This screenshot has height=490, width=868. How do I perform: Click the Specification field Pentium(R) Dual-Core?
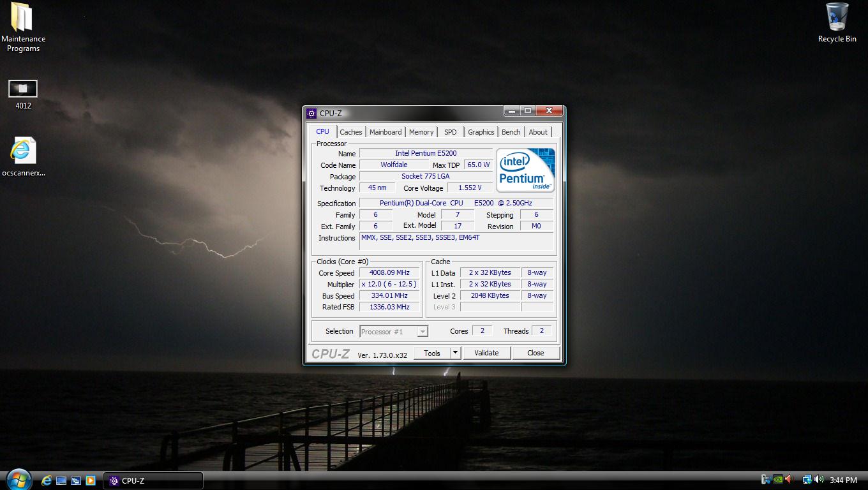pyautogui.click(x=456, y=203)
